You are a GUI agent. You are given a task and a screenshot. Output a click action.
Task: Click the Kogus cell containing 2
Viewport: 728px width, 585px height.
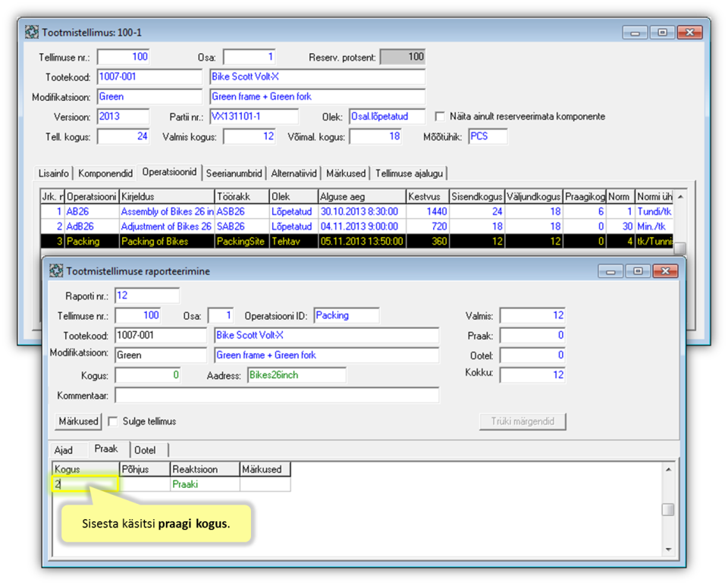86,484
